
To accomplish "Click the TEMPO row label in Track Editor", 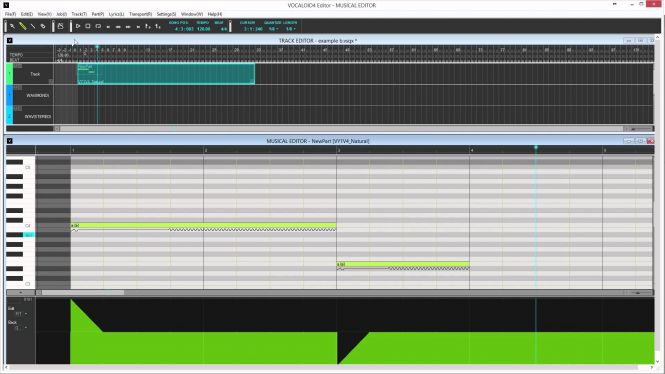I will point(16,55).
